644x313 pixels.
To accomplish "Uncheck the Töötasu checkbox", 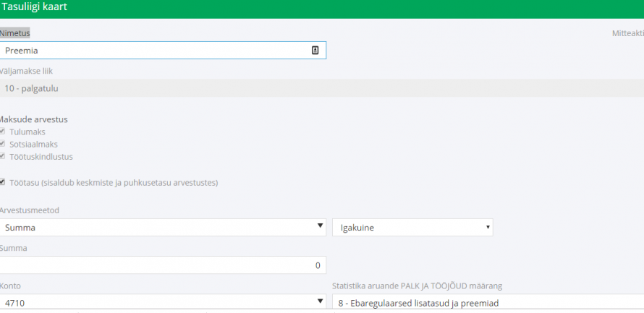I will click(3, 182).
